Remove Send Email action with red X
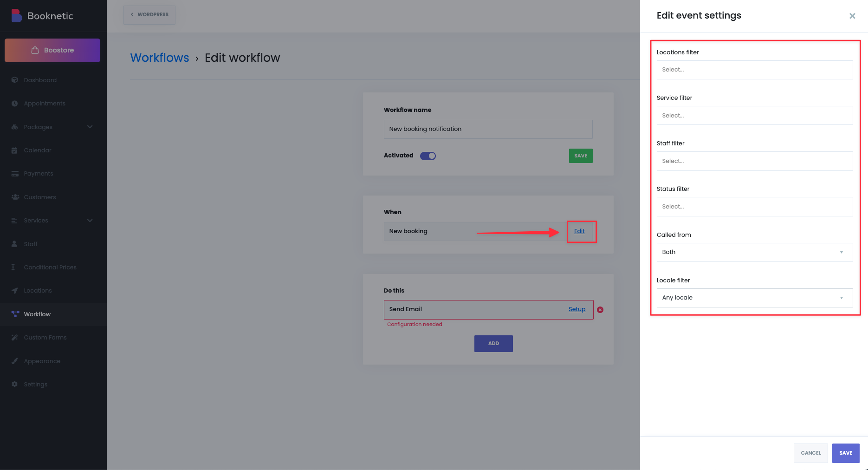868x470 pixels. pos(600,310)
